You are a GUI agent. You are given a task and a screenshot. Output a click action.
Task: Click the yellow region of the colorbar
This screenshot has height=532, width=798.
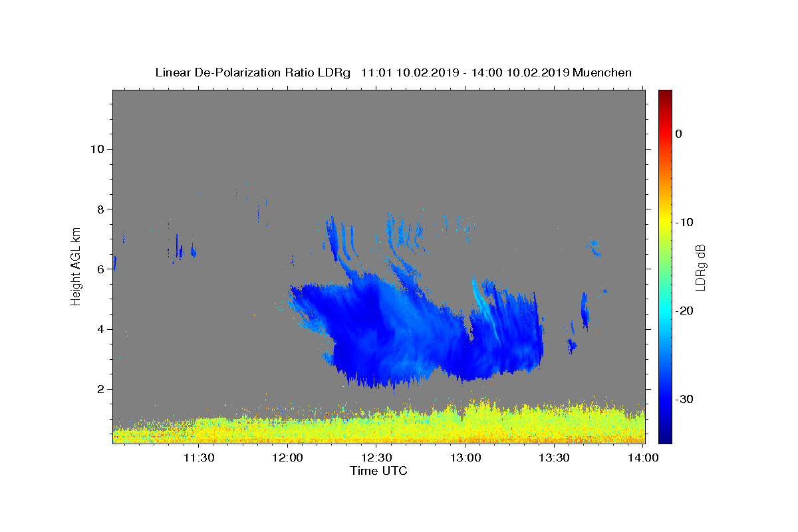pyautogui.click(x=665, y=222)
